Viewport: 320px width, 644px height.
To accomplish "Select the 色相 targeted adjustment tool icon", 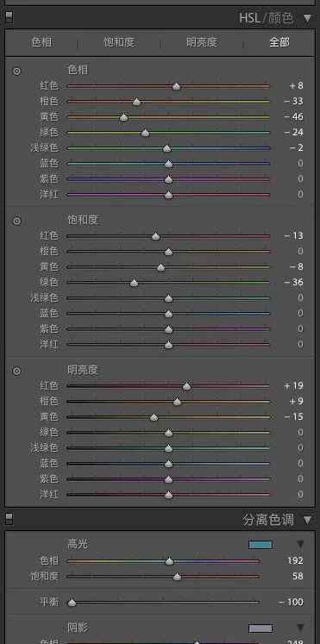I will click(x=17, y=71).
